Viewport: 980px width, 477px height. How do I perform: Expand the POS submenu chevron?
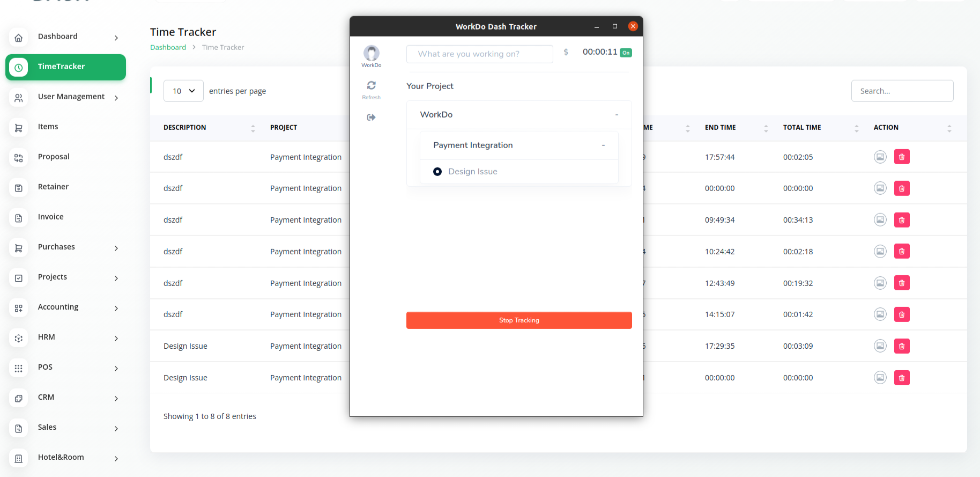coord(116,368)
